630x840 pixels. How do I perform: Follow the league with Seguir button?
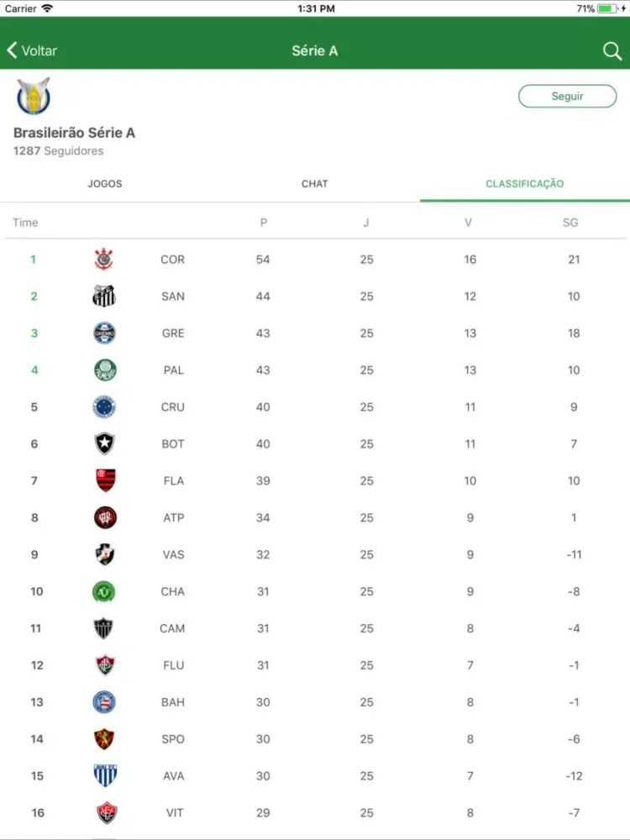[567, 97]
